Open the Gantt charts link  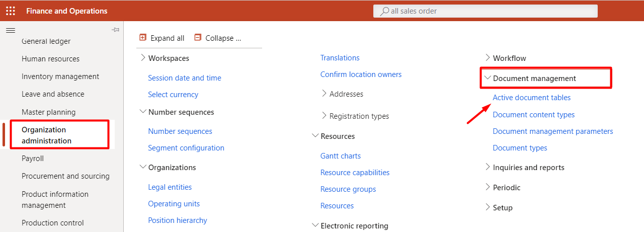[x=341, y=156]
